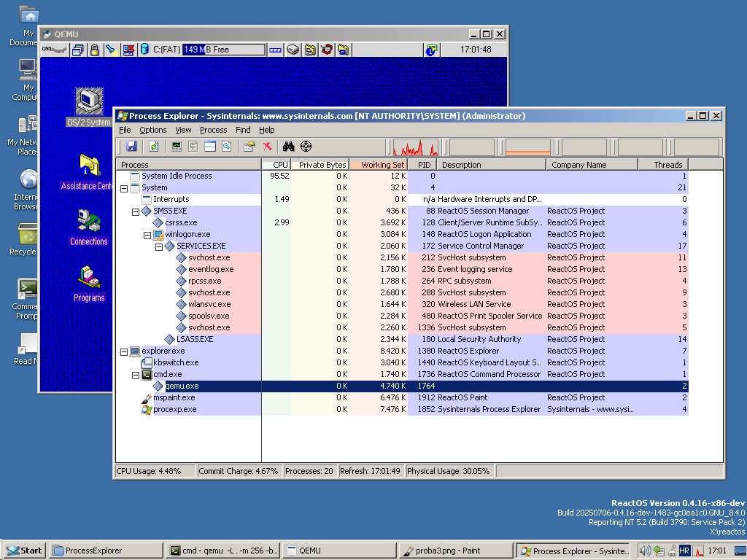747x560 pixels.
Task: Click the padlock Lockup icon in QEMU
Action: point(94,50)
